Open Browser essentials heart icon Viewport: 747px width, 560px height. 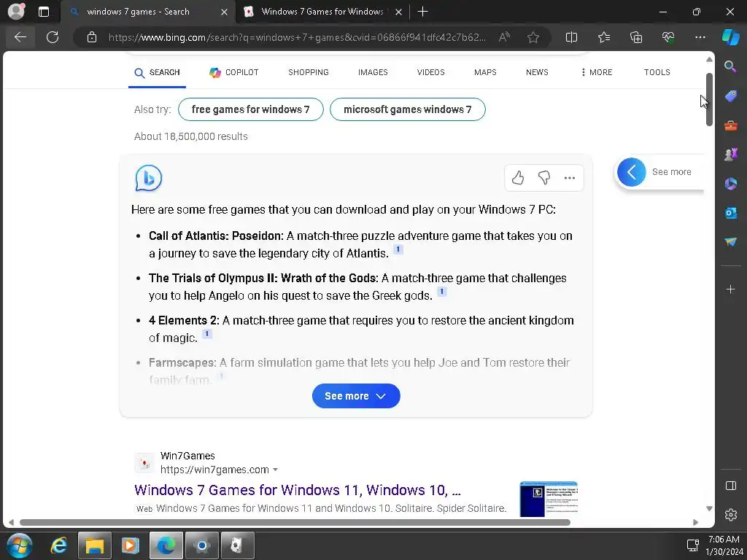coord(668,37)
